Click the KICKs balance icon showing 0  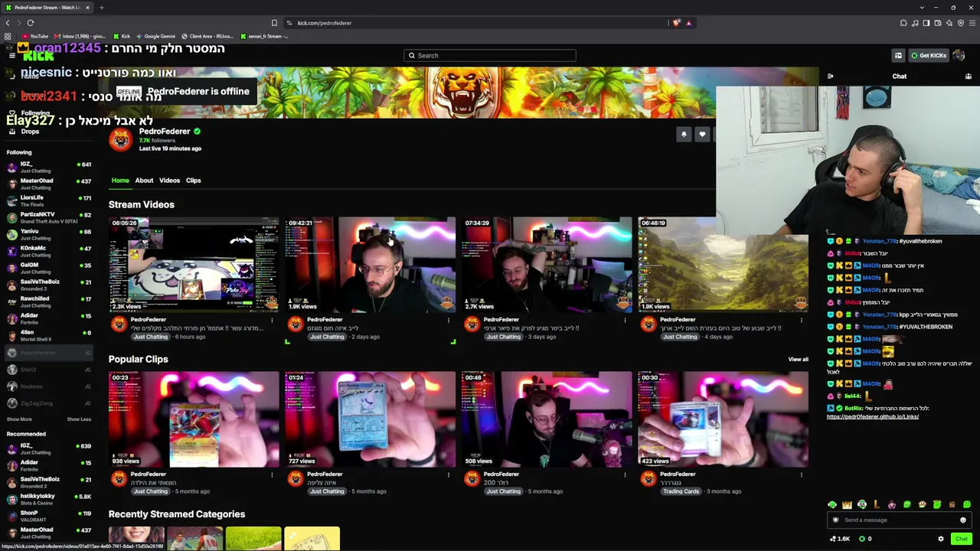tap(862, 539)
